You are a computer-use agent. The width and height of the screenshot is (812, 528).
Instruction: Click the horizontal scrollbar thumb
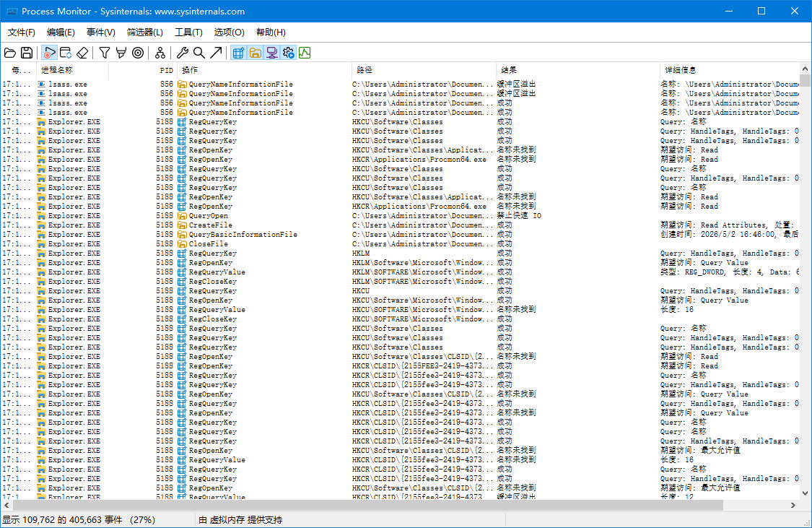click(367, 505)
